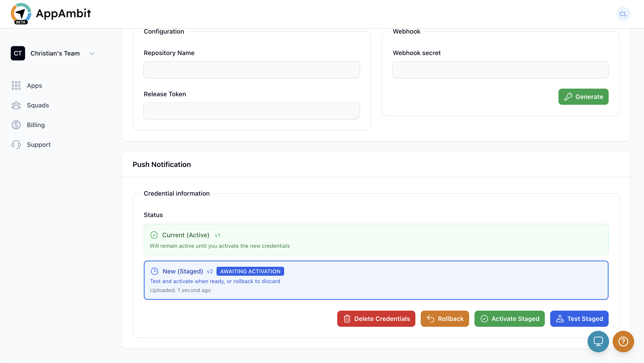Click the Delete Credentials button
644x363 pixels.
[x=376, y=318]
